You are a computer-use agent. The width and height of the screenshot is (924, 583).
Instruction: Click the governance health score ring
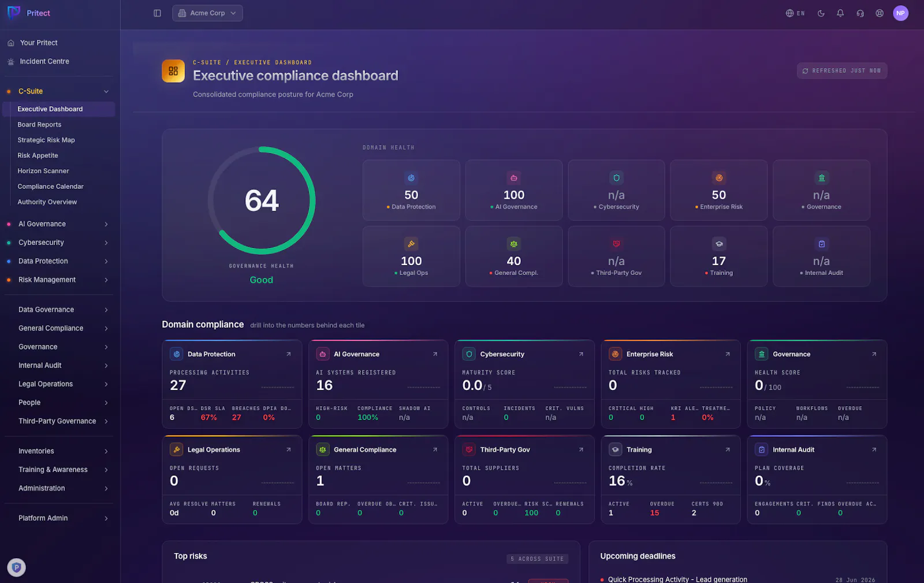coord(262,200)
